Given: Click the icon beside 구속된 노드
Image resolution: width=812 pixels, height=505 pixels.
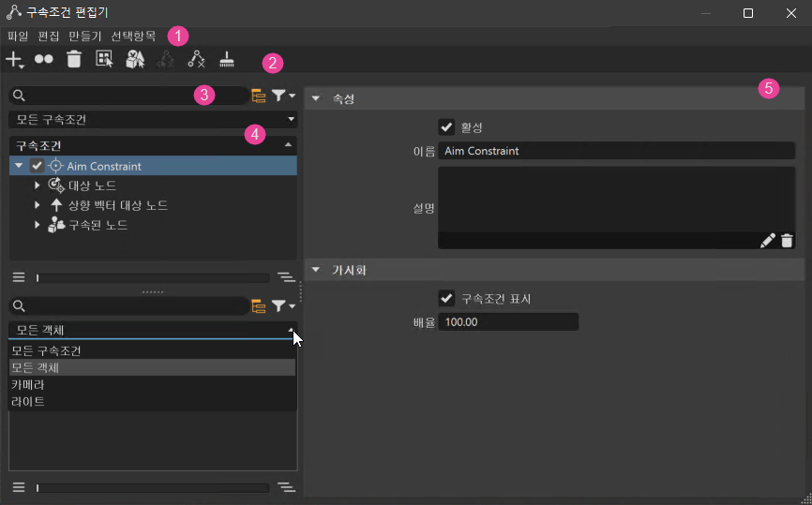Looking at the screenshot, I should pos(56,225).
